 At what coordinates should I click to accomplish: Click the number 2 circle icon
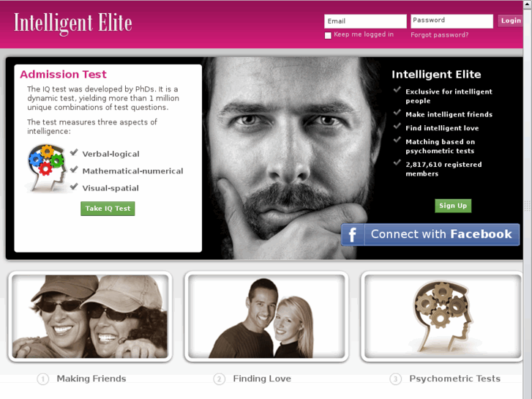(x=220, y=379)
